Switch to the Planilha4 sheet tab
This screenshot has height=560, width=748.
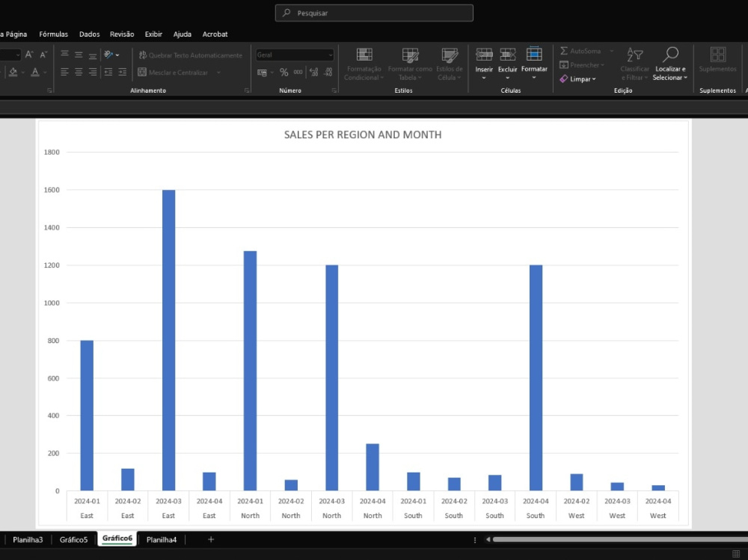(162, 540)
